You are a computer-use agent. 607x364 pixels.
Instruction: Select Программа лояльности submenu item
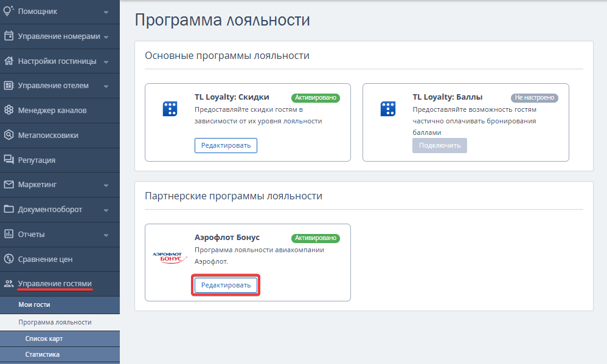[x=60, y=322]
